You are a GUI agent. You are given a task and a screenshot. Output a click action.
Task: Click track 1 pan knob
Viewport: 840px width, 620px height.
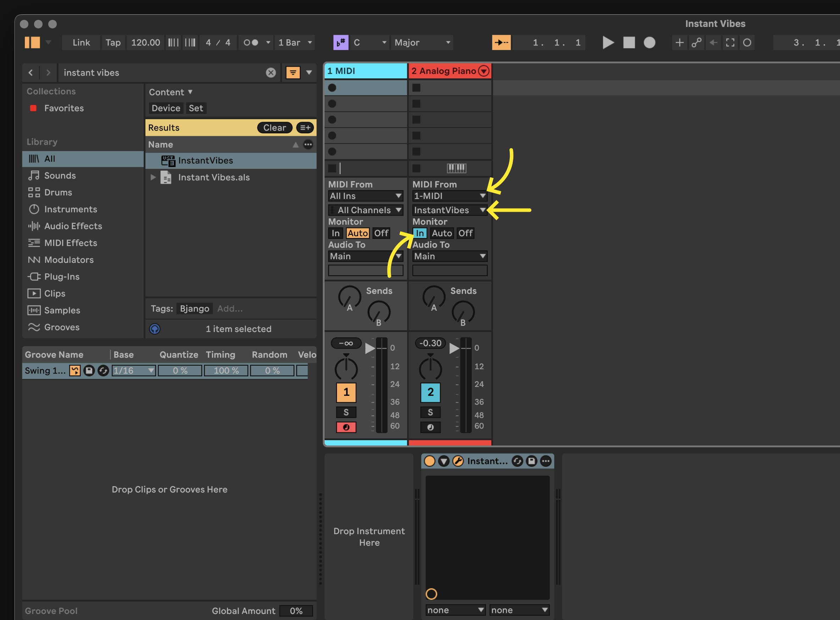(x=346, y=368)
